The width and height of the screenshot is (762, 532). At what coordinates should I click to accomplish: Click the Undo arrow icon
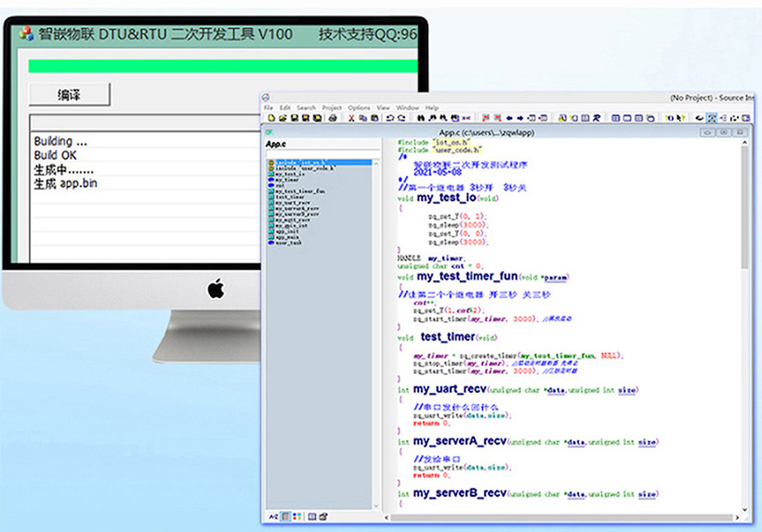389,119
